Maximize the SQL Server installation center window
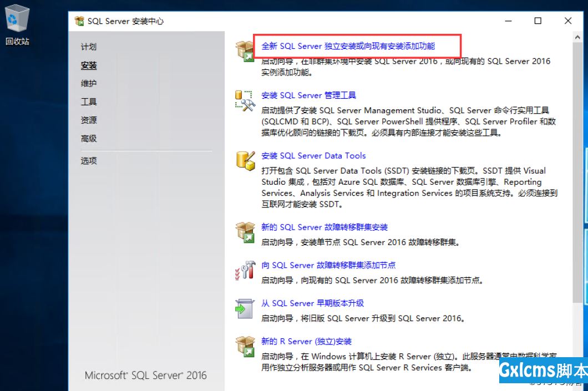The width and height of the screenshot is (588, 391). (538, 21)
